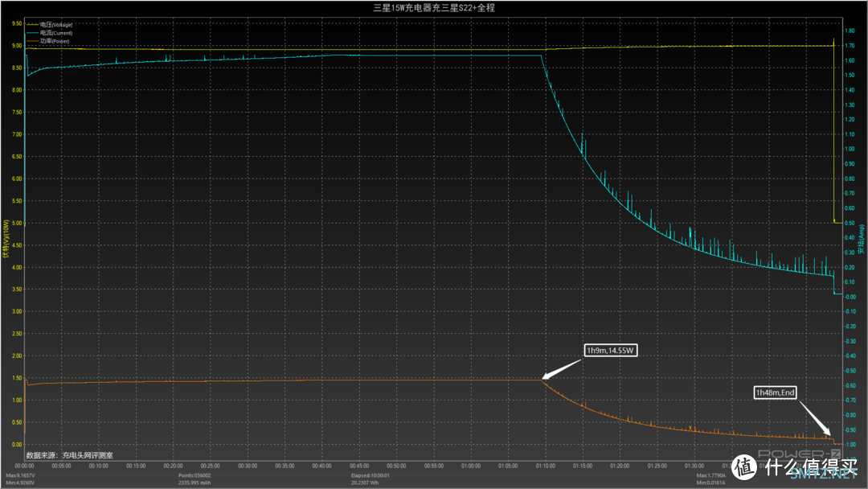Click the 2335.995 mAh capacity value
Viewport: 868px width, 489px height.
click(x=194, y=483)
